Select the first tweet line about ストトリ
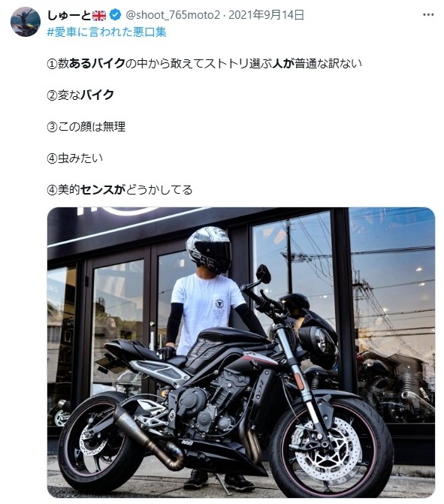This screenshot has height=504, width=444. point(204,63)
